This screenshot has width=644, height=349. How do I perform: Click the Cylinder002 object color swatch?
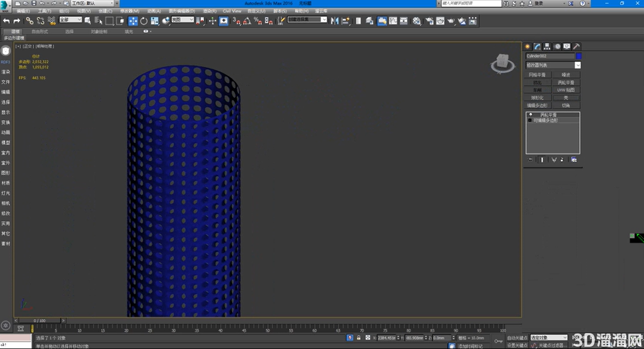(x=579, y=55)
